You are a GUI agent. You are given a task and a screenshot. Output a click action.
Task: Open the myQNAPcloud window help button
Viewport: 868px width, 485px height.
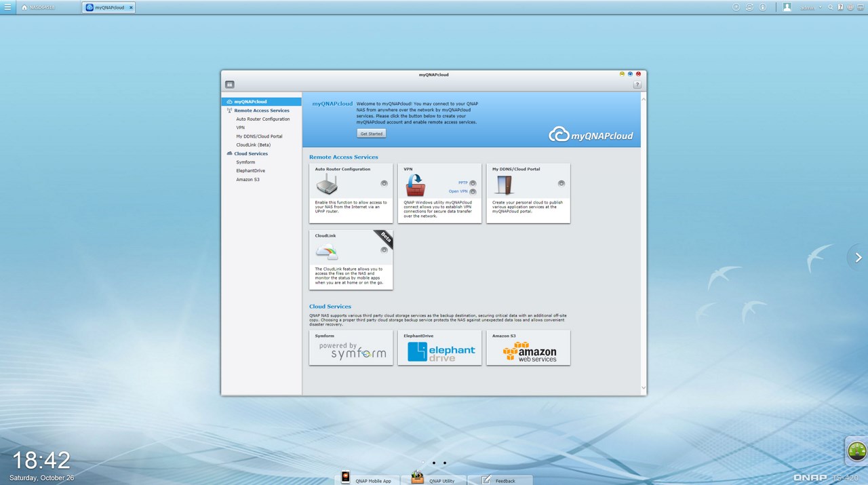tap(637, 85)
